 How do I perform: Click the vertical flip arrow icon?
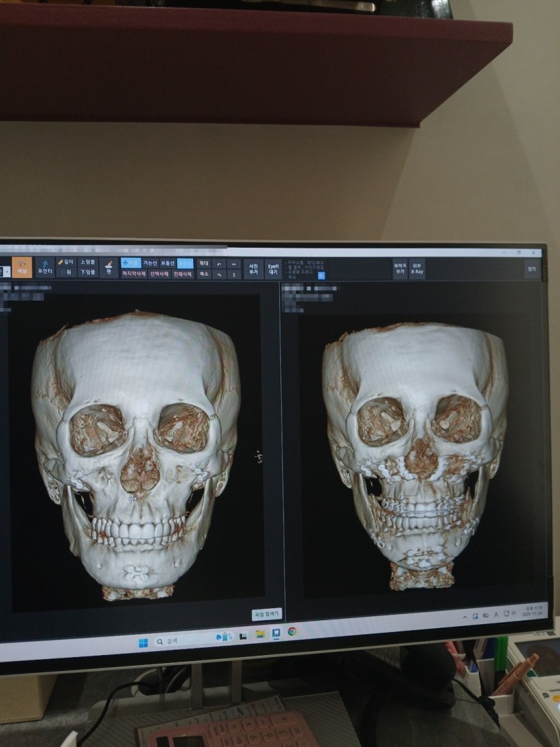[x=233, y=275]
